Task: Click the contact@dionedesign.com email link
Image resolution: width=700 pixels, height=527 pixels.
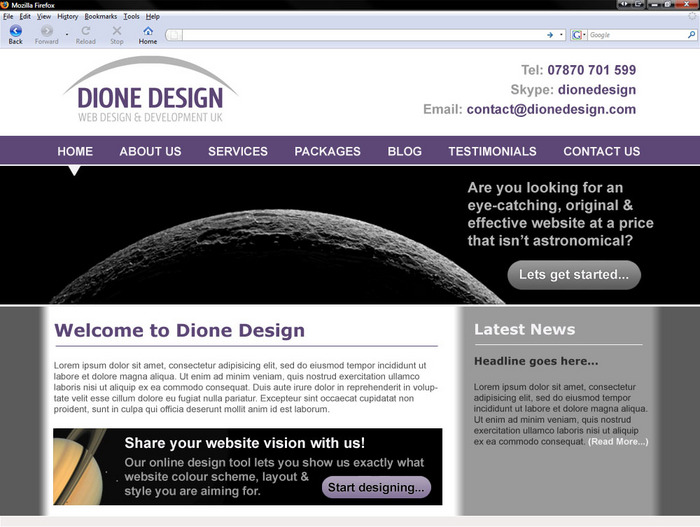Action: [x=551, y=109]
